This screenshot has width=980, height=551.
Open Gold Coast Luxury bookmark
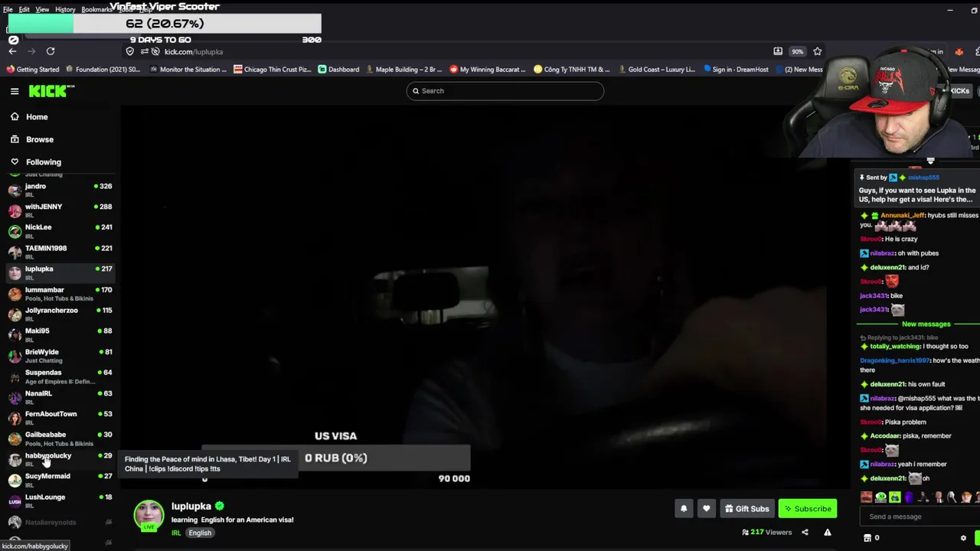pyautogui.click(x=656, y=70)
